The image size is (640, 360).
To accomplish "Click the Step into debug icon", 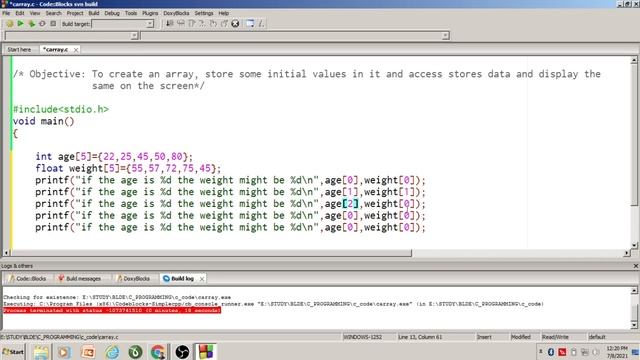I will coord(202,24).
